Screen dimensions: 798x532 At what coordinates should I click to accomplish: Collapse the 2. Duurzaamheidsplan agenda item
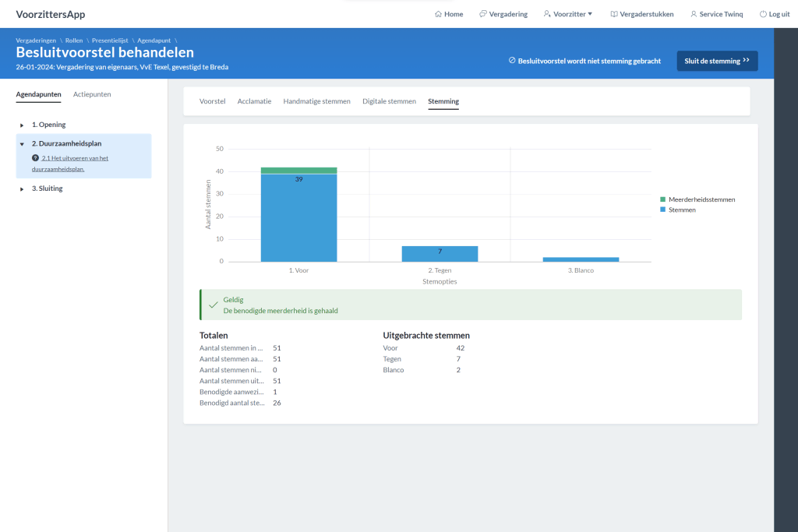tap(22, 144)
